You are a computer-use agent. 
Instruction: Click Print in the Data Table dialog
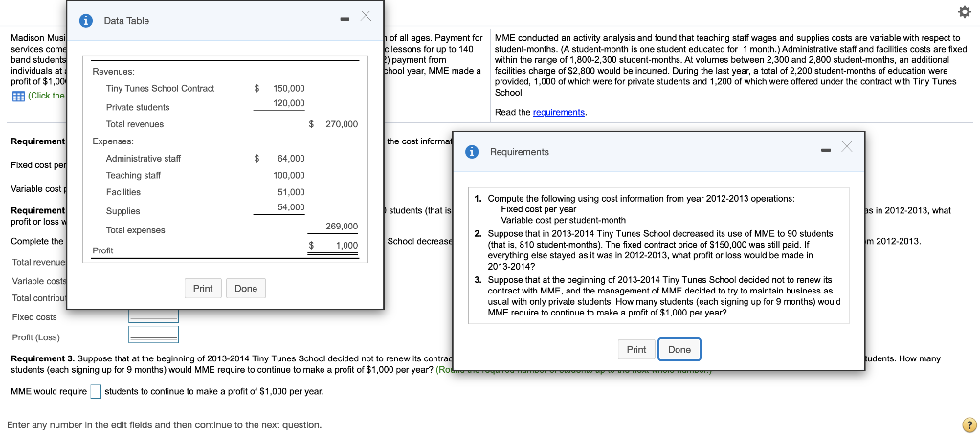[x=203, y=288]
